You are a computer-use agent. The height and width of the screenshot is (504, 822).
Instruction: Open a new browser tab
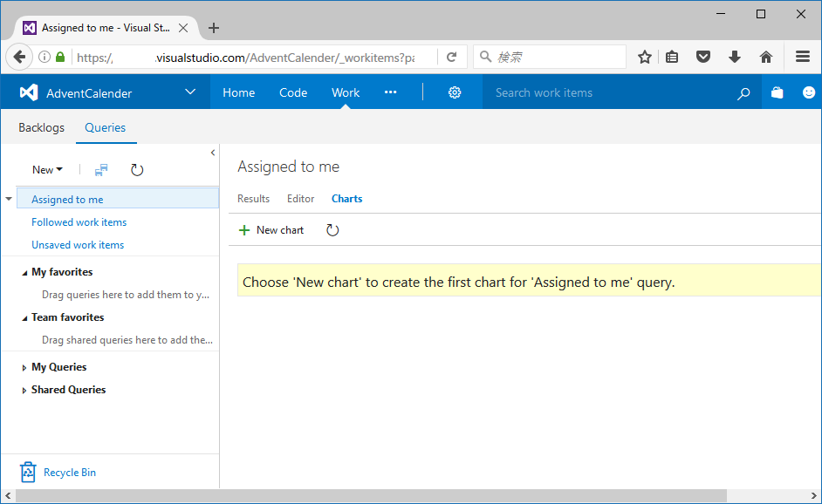(214, 28)
